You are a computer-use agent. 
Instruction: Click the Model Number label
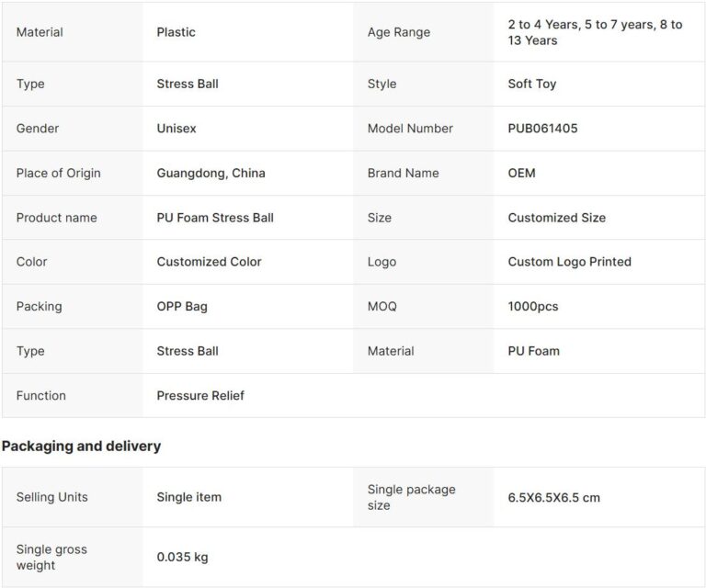pos(410,129)
